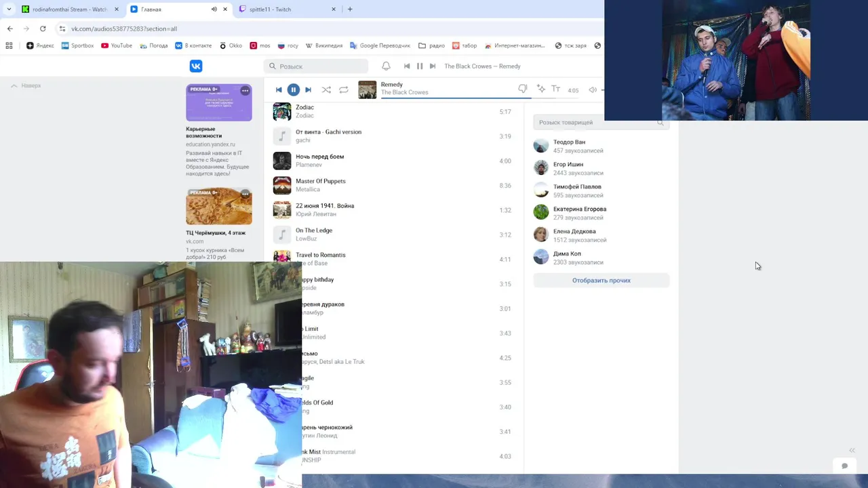Open the notifications bell
868x488 pixels.
(386, 66)
